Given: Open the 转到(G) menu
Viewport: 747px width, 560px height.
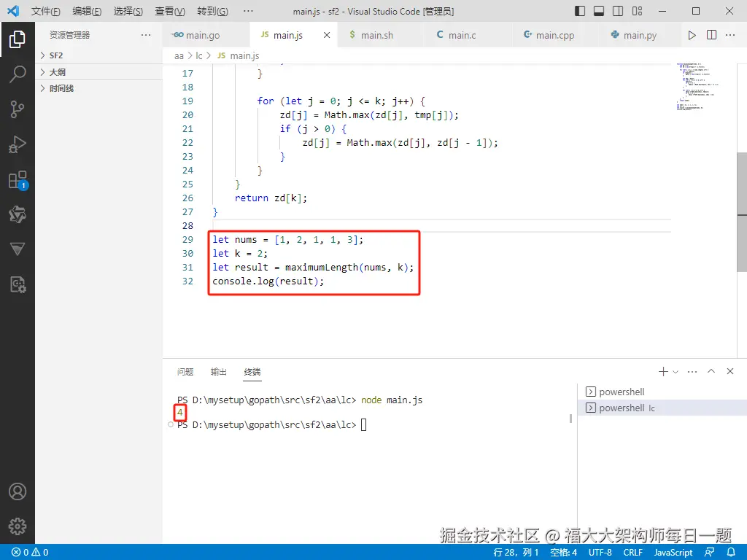Looking at the screenshot, I should coord(212,11).
